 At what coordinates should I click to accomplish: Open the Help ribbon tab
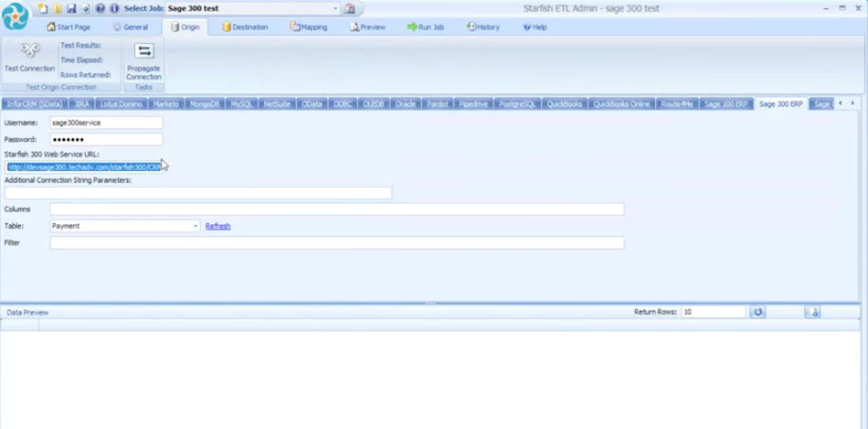[535, 27]
